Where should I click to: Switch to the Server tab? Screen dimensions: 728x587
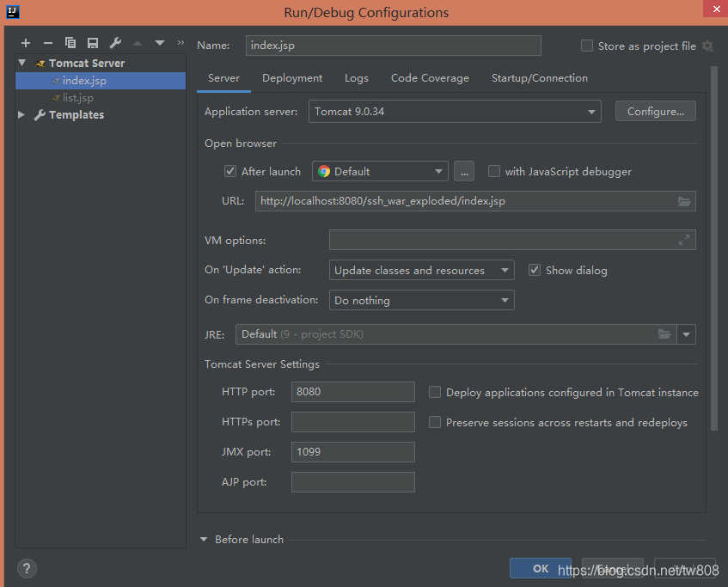coord(223,78)
